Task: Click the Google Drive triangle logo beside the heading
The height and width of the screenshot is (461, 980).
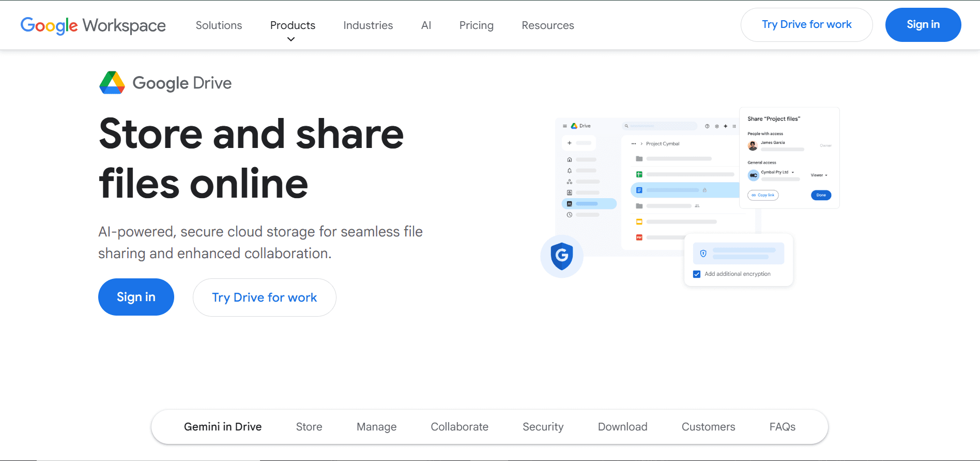Action: point(112,83)
